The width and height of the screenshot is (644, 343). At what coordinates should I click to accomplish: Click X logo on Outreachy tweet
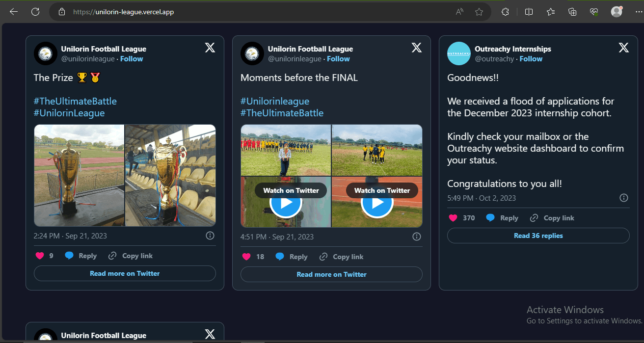click(x=623, y=48)
